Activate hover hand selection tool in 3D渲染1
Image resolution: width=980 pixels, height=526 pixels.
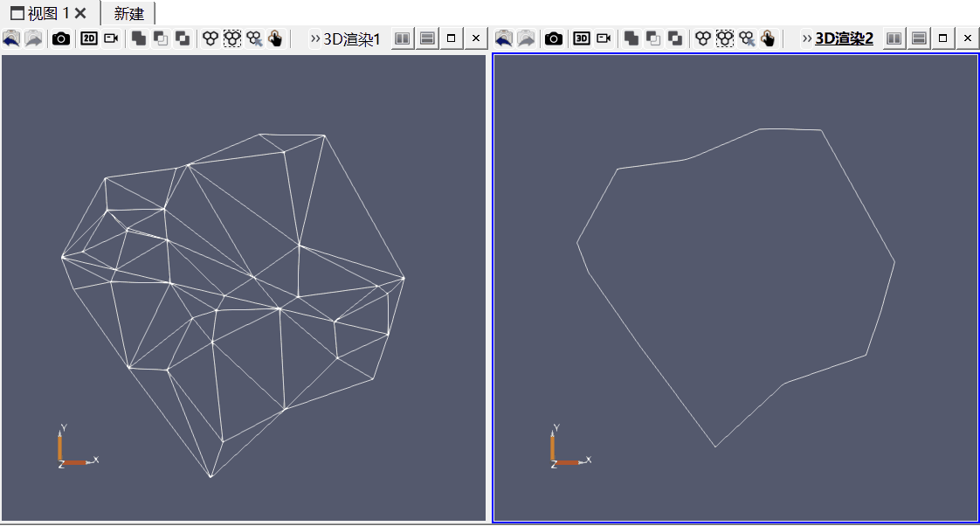coord(276,38)
